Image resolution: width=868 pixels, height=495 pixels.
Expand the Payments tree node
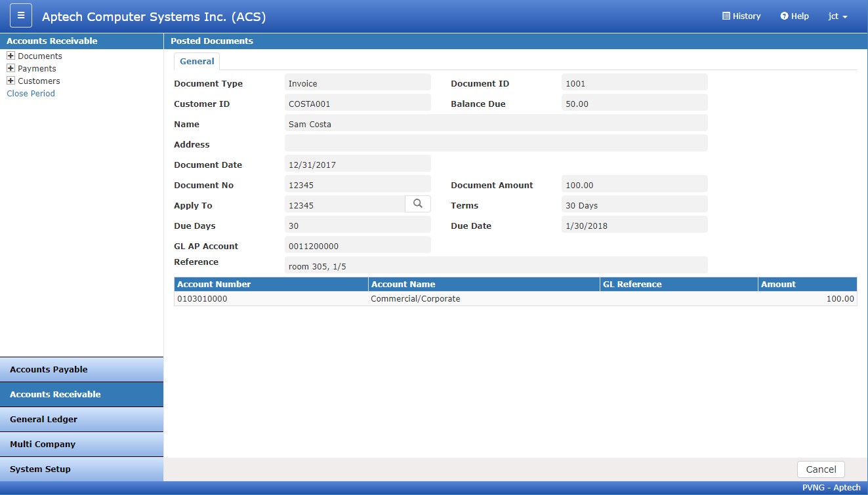[x=10, y=68]
